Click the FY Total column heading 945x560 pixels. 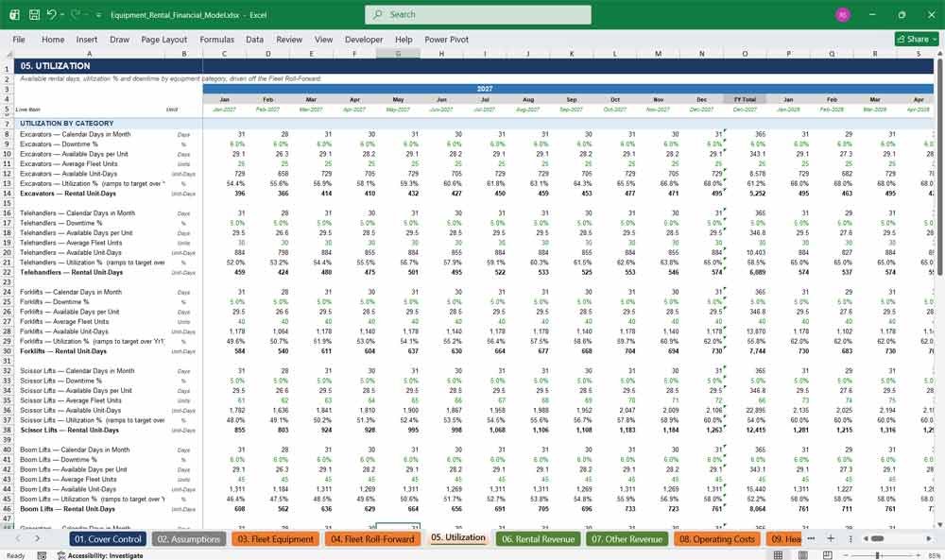coord(745,99)
